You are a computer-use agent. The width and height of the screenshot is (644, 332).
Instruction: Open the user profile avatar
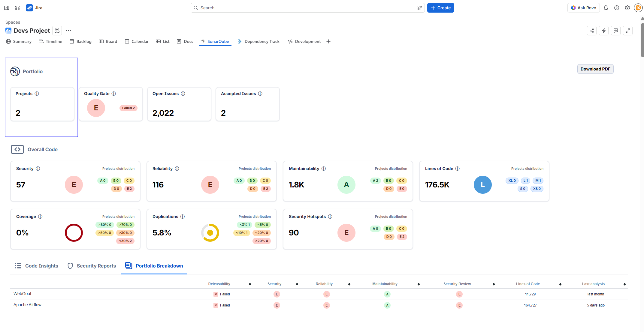[638, 8]
